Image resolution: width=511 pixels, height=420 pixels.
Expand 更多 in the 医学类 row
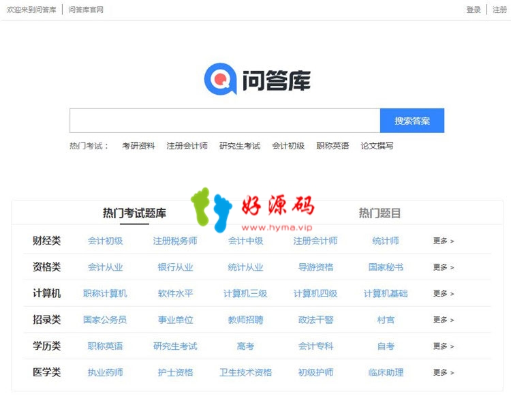(444, 372)
